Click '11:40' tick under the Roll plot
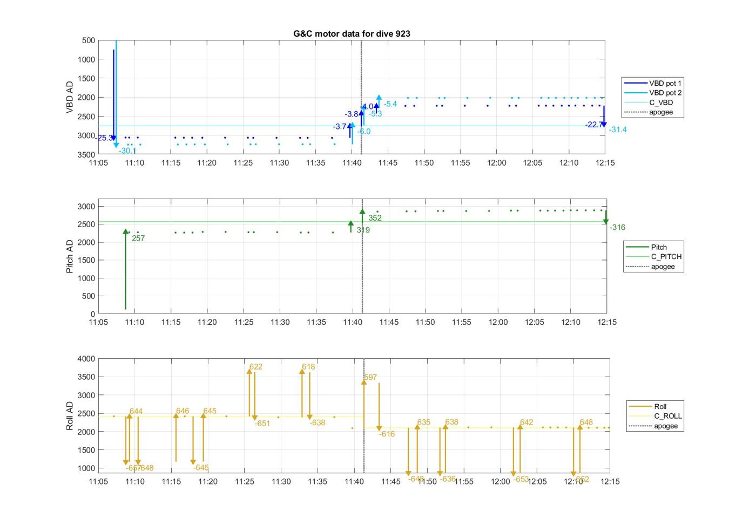Screen dimensions: 756x532 point(354,481)
